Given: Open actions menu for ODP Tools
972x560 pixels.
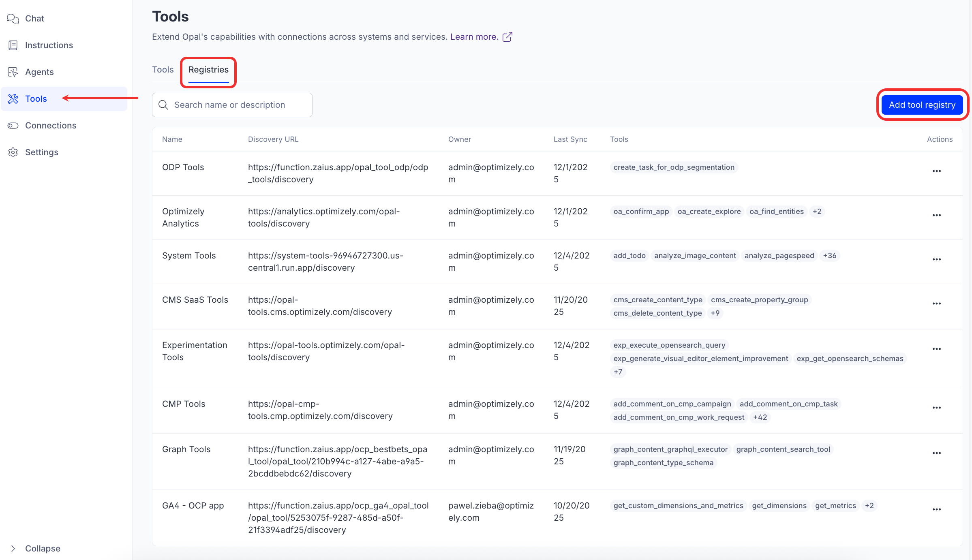Looking at the screenshot, I should tap(936, 171).
